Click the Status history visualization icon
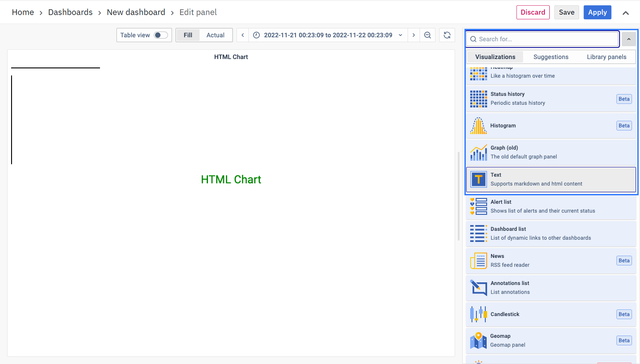Image resolution: width=640 pixels, height=364 pixels. tap(479, 99)
